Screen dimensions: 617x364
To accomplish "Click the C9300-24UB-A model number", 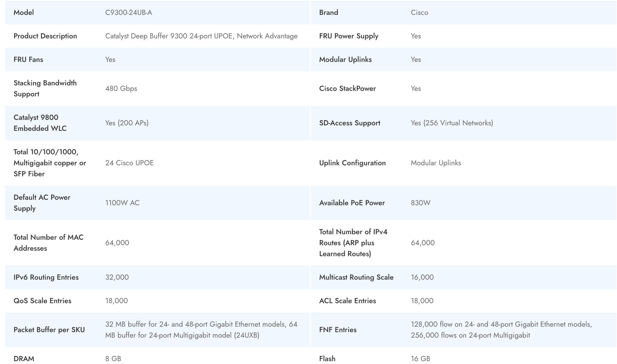I will pyautogui.click(x=129, y=13).
